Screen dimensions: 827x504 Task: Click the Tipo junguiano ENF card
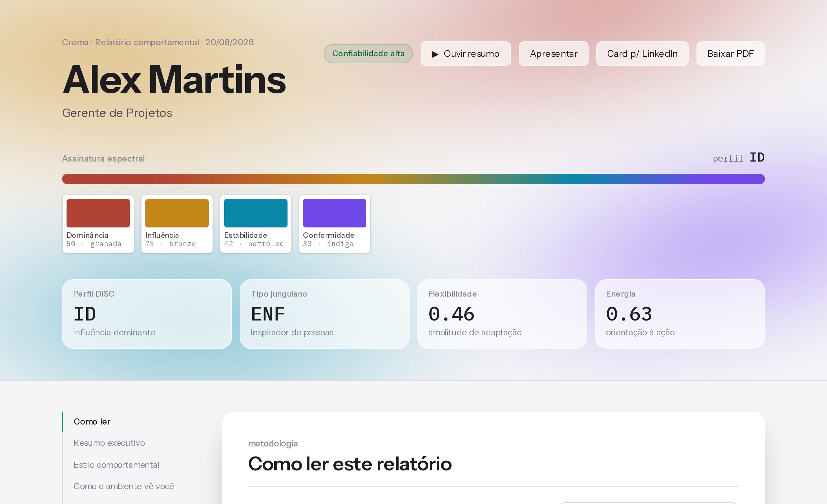tap(325, 314)
